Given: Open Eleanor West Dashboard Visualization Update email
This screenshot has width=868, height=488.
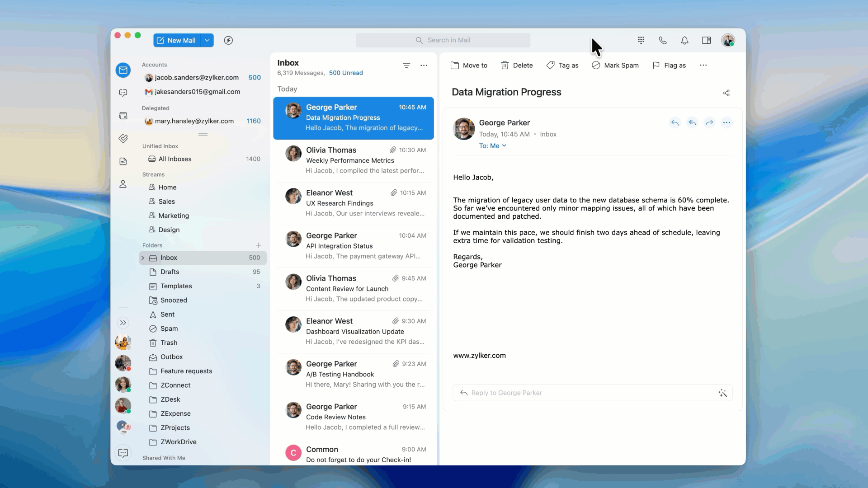Looking at the screenshot, I should 354,331.
